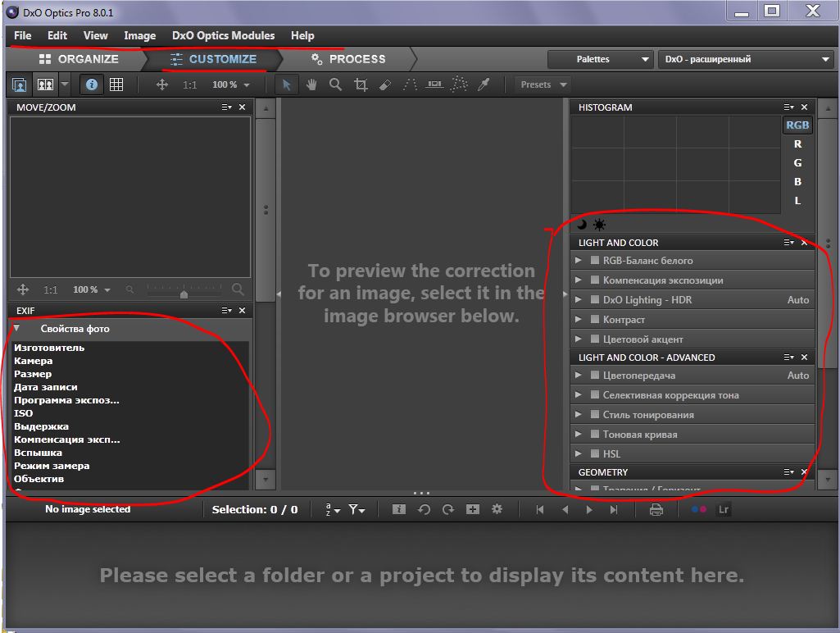Open the Palettes dropdown
840x633 pixels.
click(x=601, y=59)
